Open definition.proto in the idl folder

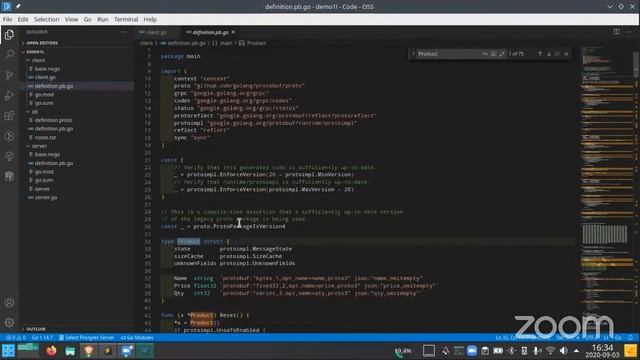coord(53,120)
